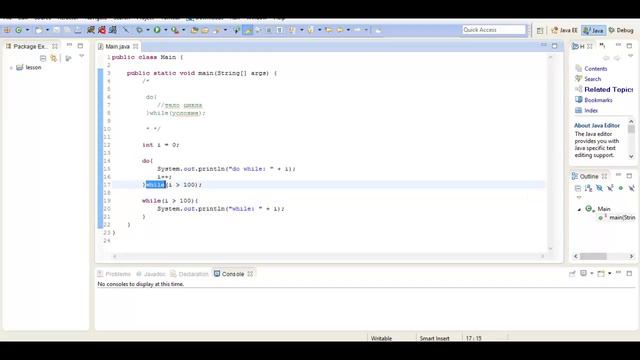Screen dimensions: 640x360
Task: Open the Run button dropdown arrow
Action: 165,30
